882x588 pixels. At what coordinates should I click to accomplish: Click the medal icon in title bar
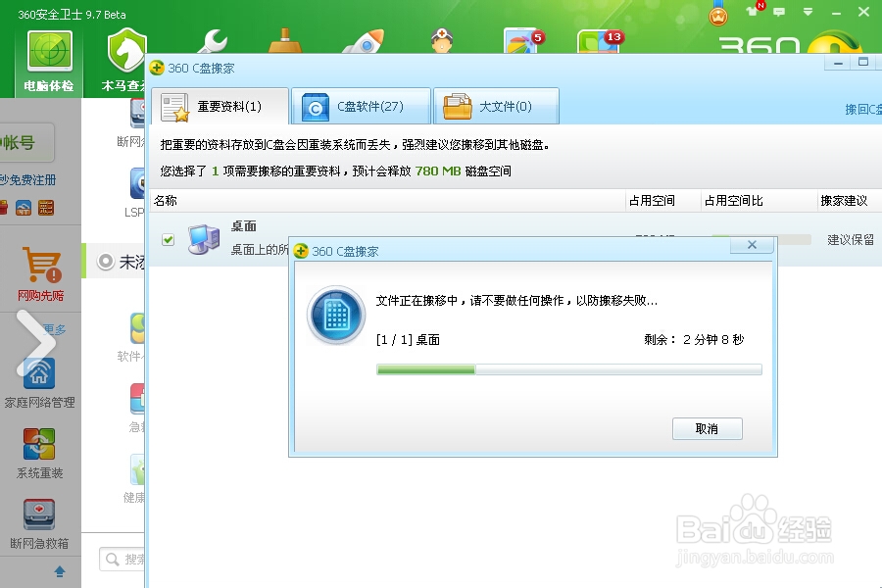pyautogui.click(x=717, y=14)
